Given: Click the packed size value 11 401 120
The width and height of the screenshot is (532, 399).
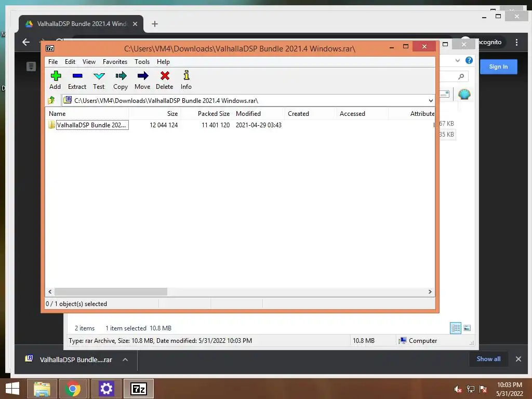Looking at the screenshot, I should [216, 125].
